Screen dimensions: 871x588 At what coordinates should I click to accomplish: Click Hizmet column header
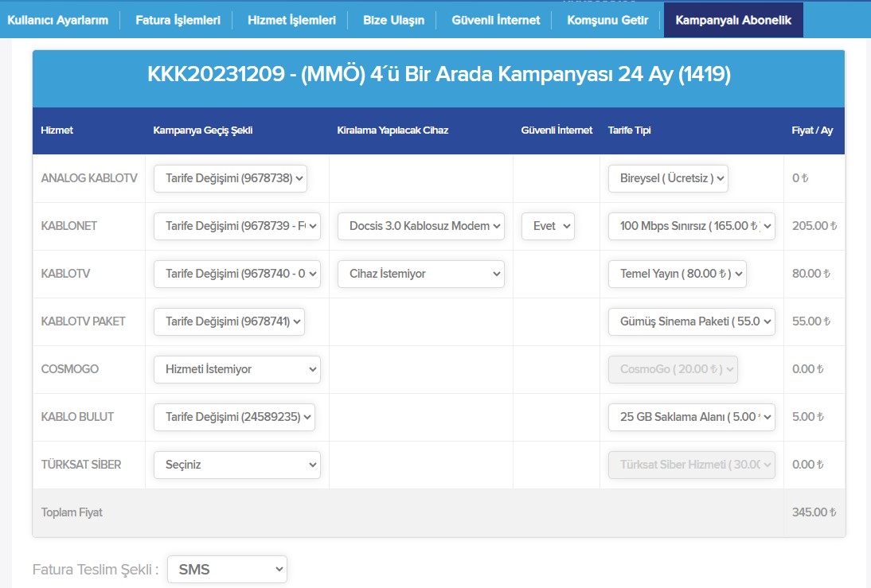pyautogui.click(x=57, y=130)
